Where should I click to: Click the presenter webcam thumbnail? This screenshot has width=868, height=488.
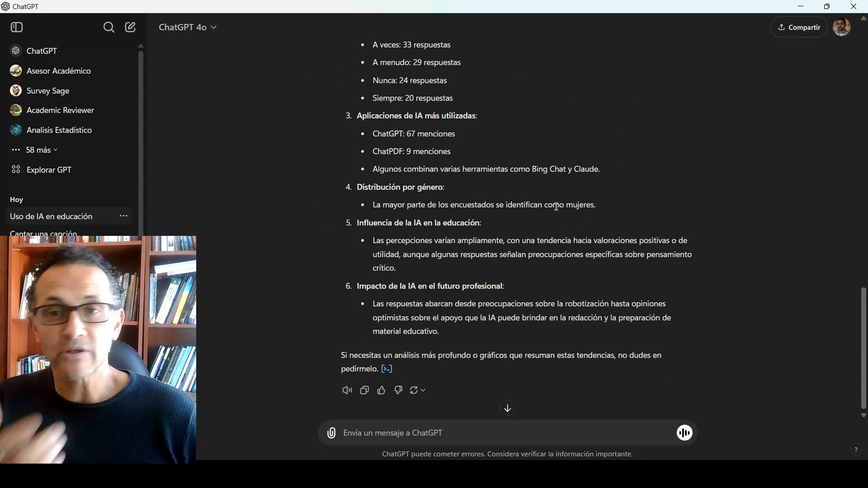click(x=98, y=349)
